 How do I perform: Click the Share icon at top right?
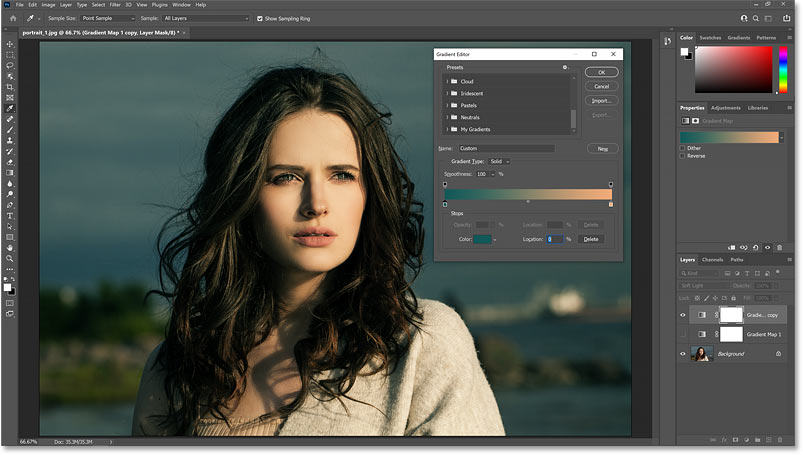coord(787,18)
